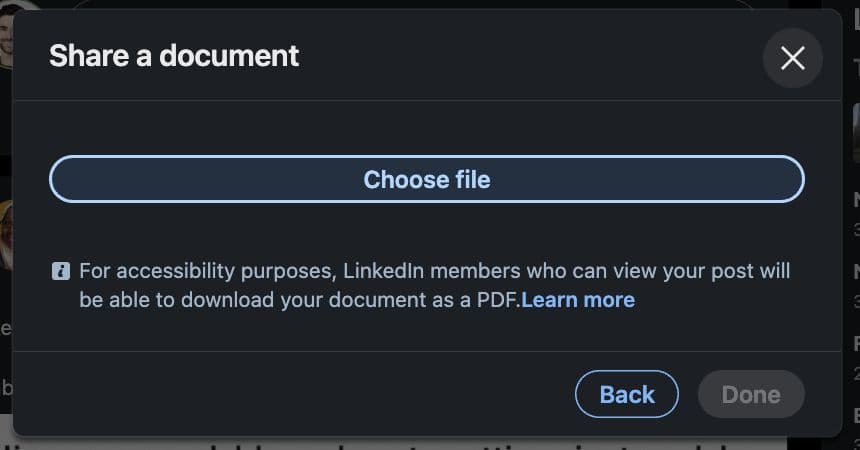Click the info icon beside accessibility note
This screenshot has width=860, height=450.
[60, 271]
